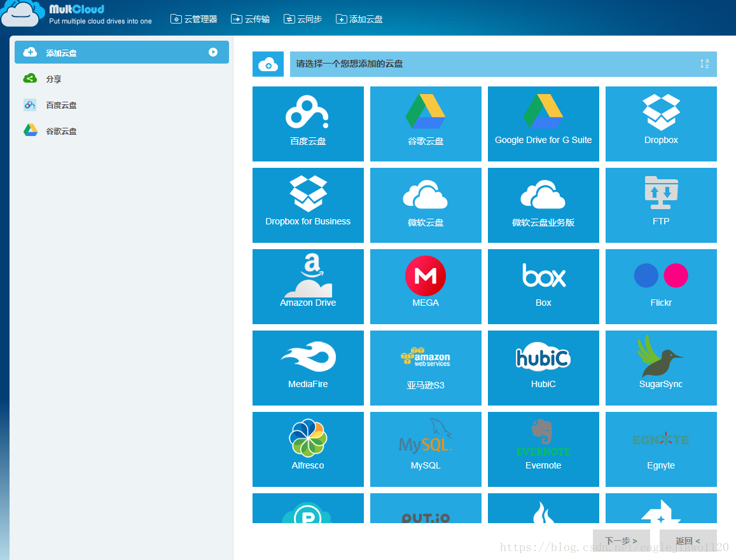
Task: Select the 微软云盘业务版 tile
Action: (x=543, y=205)
